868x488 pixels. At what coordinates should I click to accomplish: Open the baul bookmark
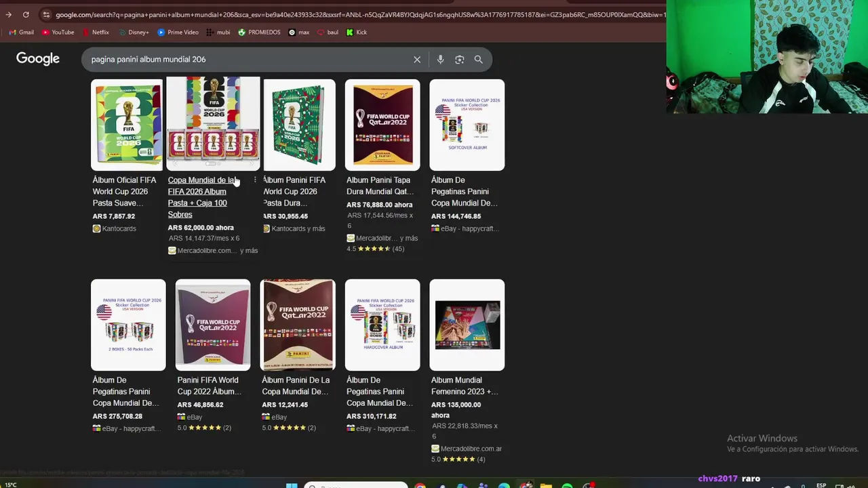click(328, 32)
